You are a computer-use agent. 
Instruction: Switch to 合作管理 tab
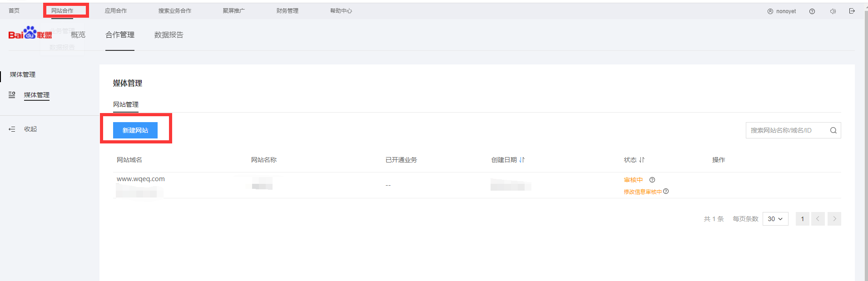pyautogui.click(x=120, y=35)
